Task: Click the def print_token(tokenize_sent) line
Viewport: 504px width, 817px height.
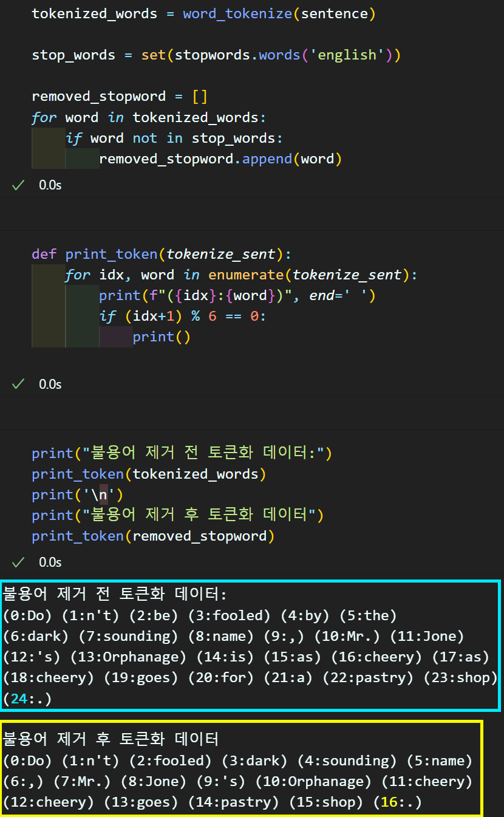Action: 162,254
